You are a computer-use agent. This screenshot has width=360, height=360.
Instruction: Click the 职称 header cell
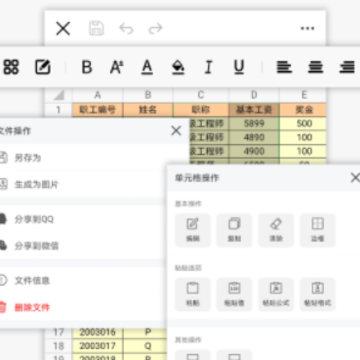[201, 110]
